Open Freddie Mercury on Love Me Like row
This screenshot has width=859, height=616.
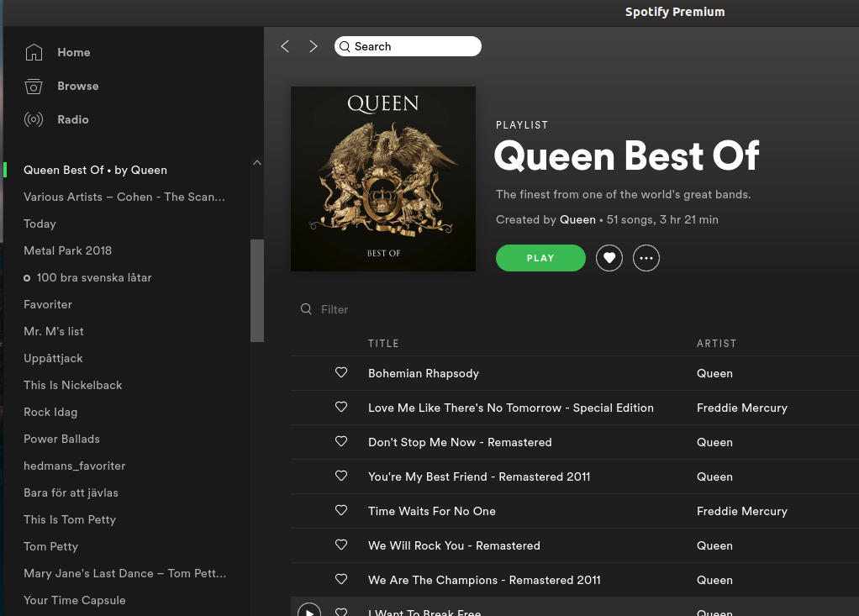point(742,408)
